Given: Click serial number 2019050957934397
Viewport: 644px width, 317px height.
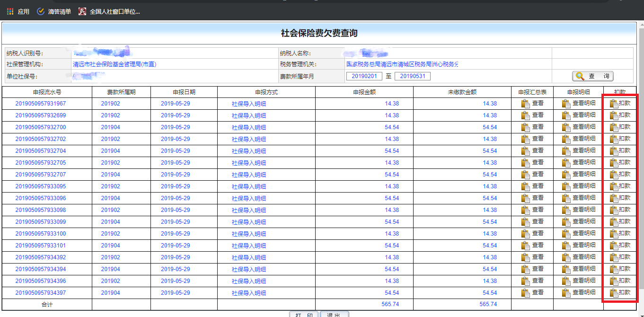Looking at the screenshot, I should pyautogui.click(x=41, y=293).
